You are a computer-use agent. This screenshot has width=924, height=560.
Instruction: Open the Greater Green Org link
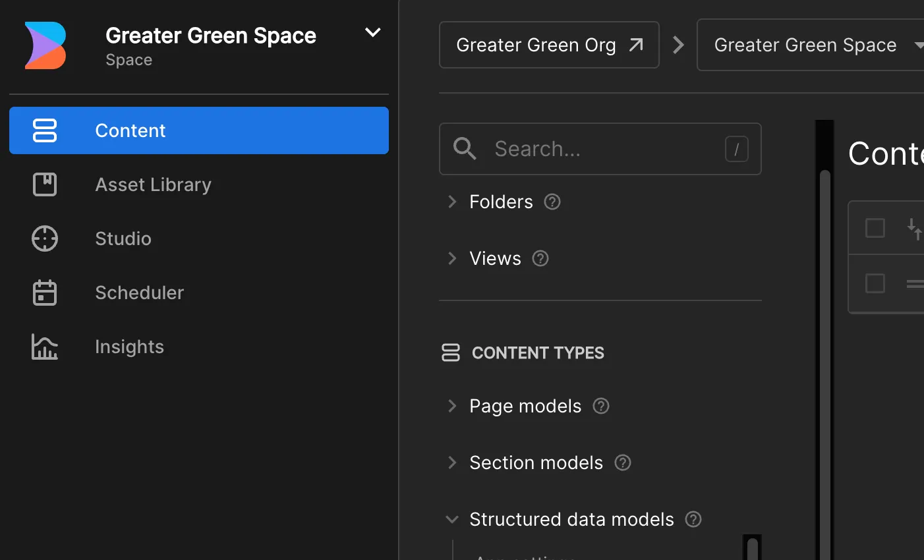click(x=549, y=45)
